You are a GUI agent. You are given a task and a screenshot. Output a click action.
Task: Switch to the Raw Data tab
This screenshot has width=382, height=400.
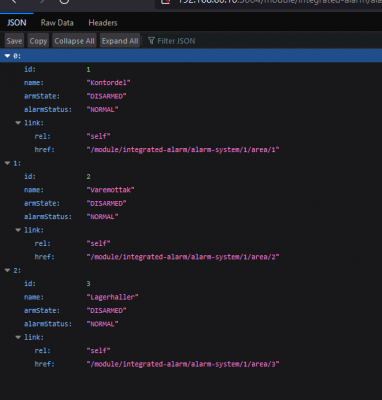(57, 23)
